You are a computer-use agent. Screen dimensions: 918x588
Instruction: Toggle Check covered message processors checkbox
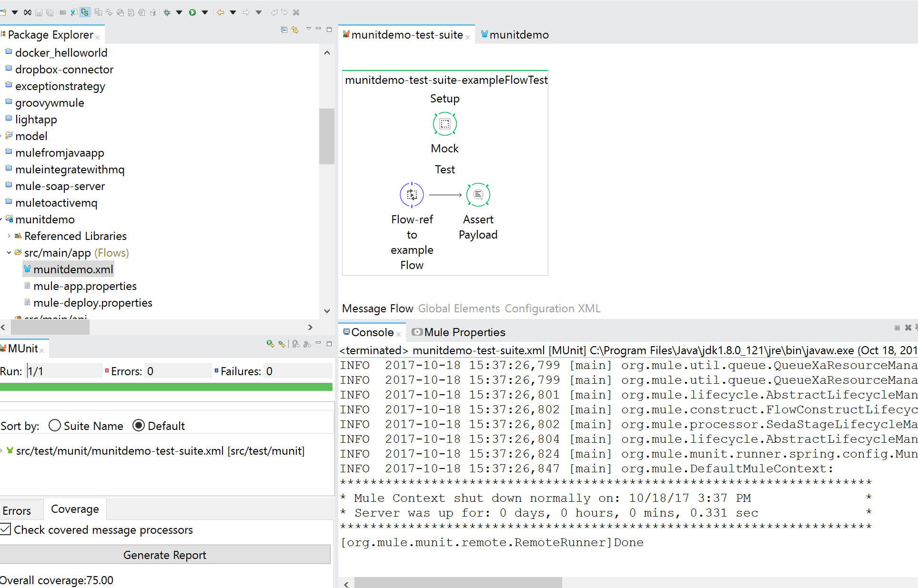[6, 529]
